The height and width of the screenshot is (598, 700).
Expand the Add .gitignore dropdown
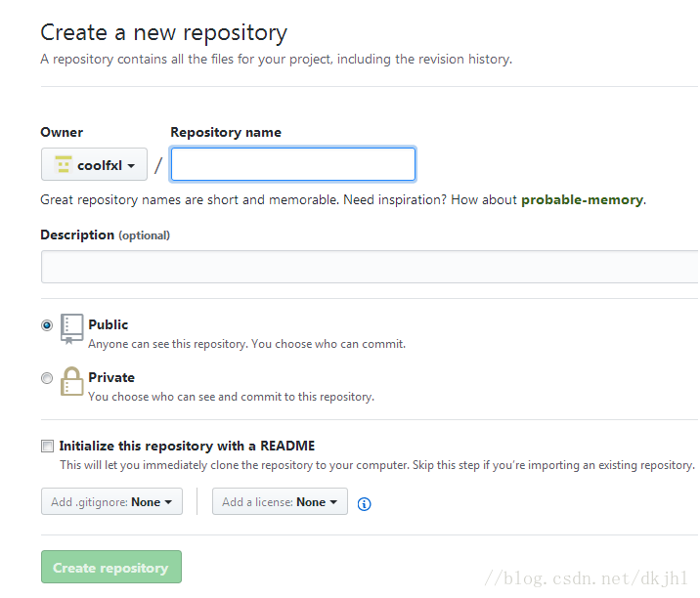coord(111,501)
